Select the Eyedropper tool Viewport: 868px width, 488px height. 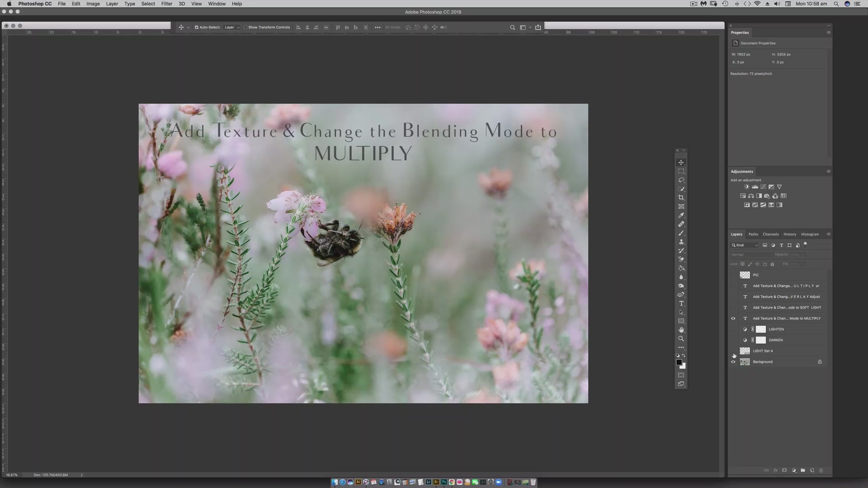(x=681, y=215)
